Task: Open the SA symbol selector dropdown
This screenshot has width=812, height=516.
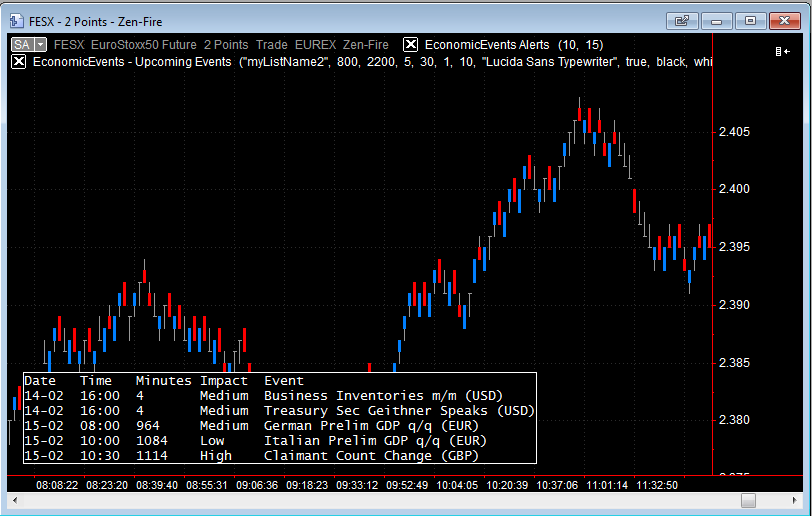Action: click(40, 45)
